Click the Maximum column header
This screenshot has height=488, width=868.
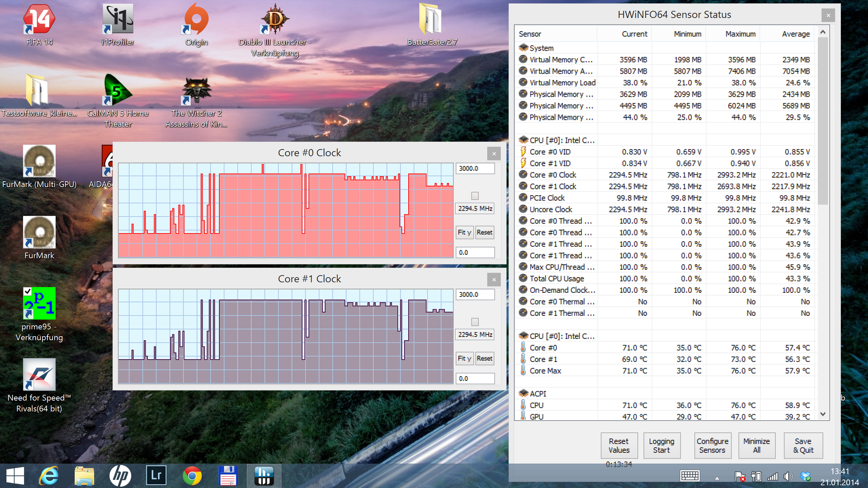pos(740,34)
